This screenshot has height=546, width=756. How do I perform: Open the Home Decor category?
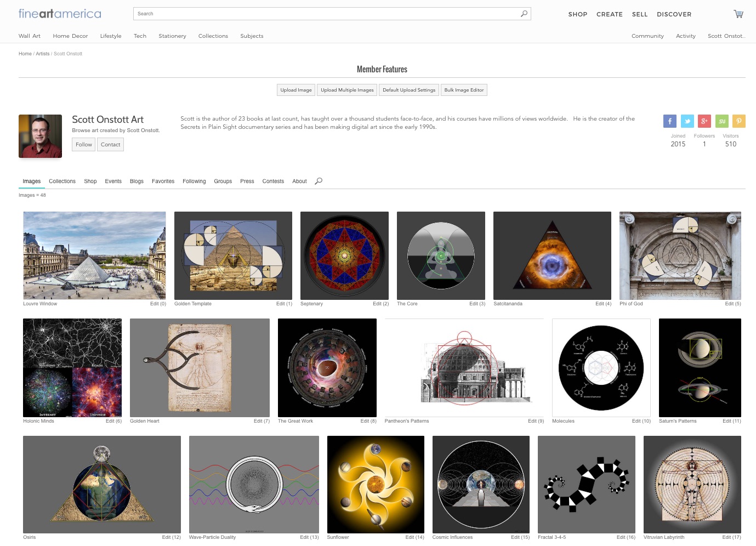click(x=70, y=36)
